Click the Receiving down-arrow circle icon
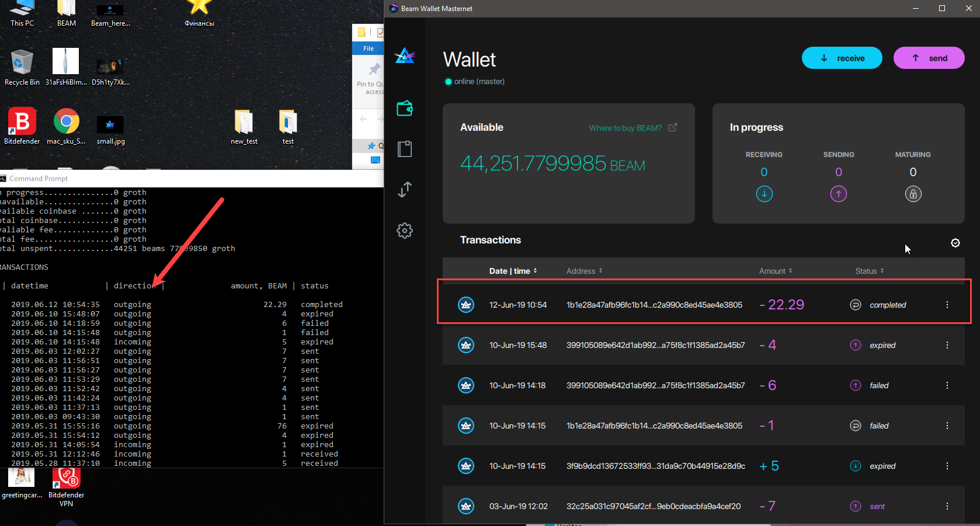The width and height of the screenshot is (980, 526). (x=764, y=194)
